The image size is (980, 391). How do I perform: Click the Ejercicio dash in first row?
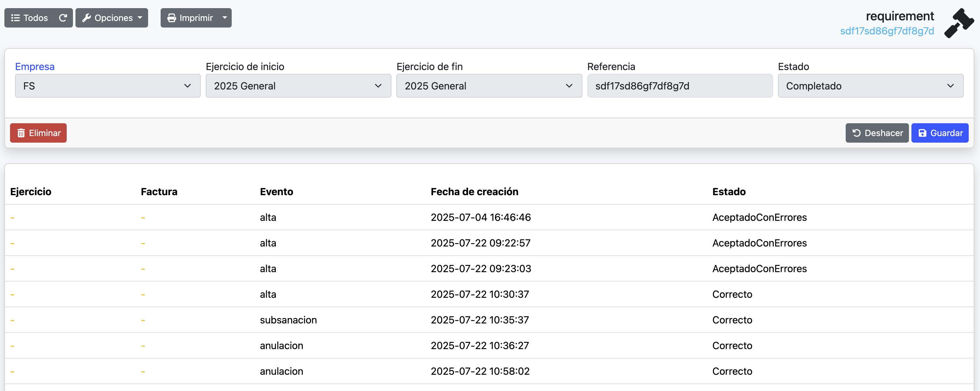click(x=13, y=217)
